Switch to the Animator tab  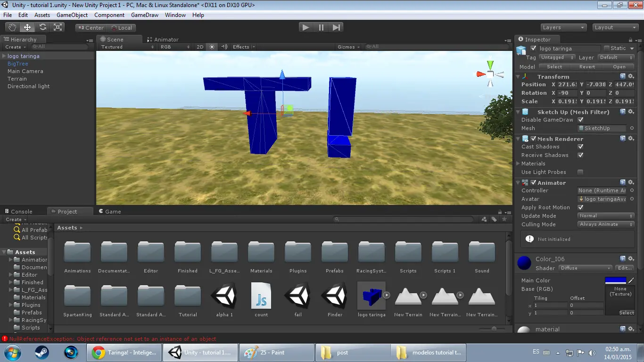(163, 40)
